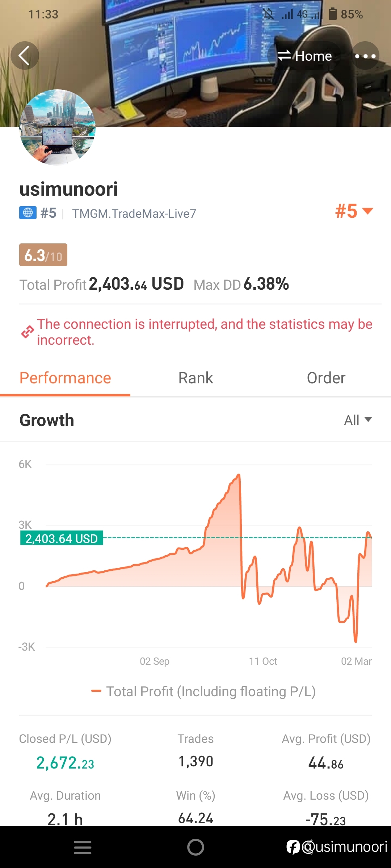Toggle the Total Profit chart legend
Image resolution: width=391 pixels, height=868 pixels.
tap(203, 692)
